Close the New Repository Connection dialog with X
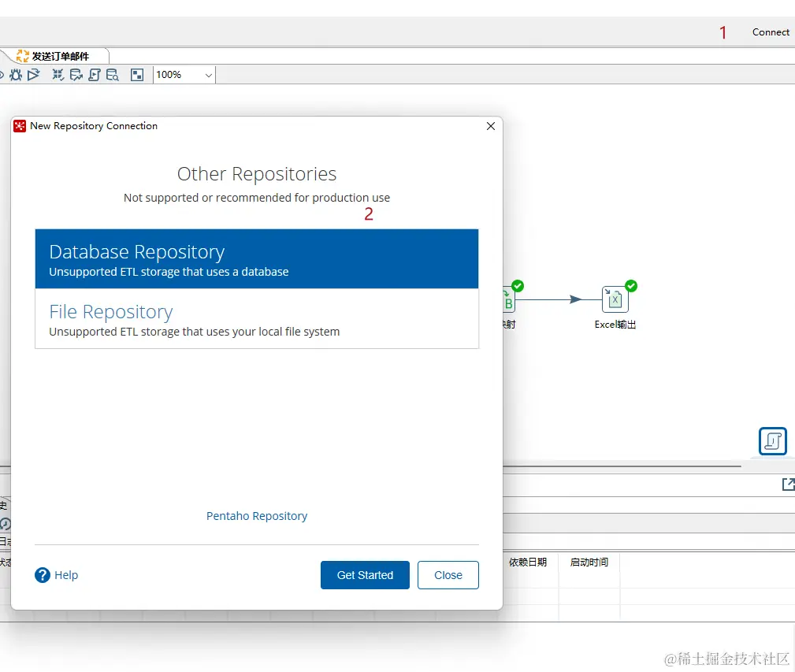The height and width of the screenshot is (672, 795). [491, 126]
